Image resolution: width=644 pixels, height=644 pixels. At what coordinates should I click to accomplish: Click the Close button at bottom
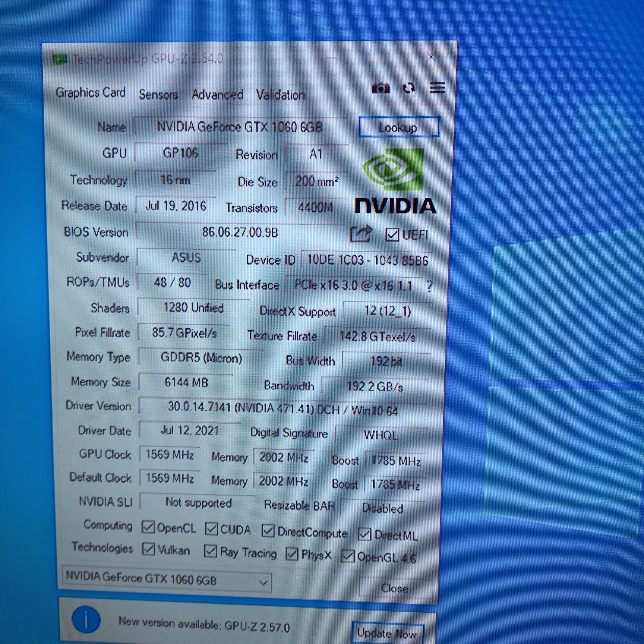(395, 588)
